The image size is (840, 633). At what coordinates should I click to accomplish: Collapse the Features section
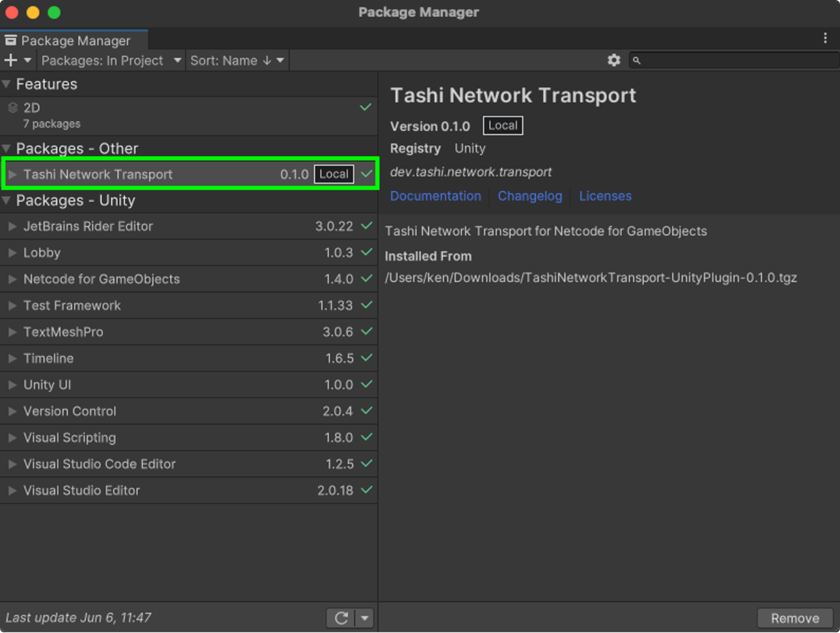click(x=7, y=85)
